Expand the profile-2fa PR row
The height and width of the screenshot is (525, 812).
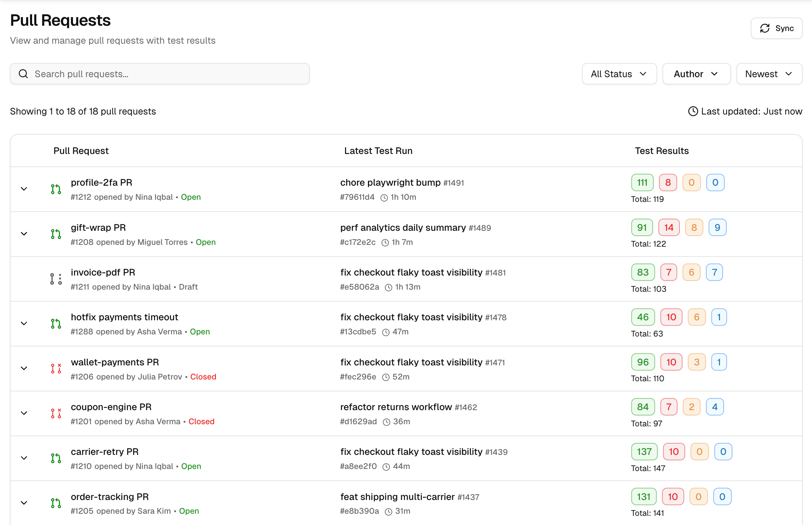coord(24,189)
